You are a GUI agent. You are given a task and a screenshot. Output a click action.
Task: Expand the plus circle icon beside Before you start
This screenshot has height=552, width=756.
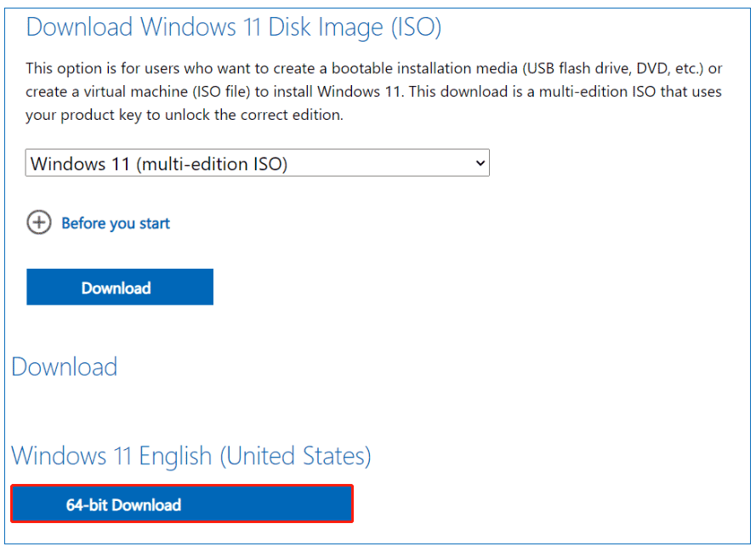coord(39,223)
